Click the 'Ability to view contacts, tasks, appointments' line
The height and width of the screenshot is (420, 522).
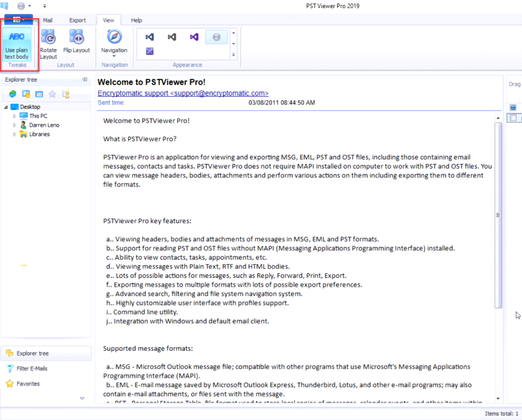coord(187,257)
